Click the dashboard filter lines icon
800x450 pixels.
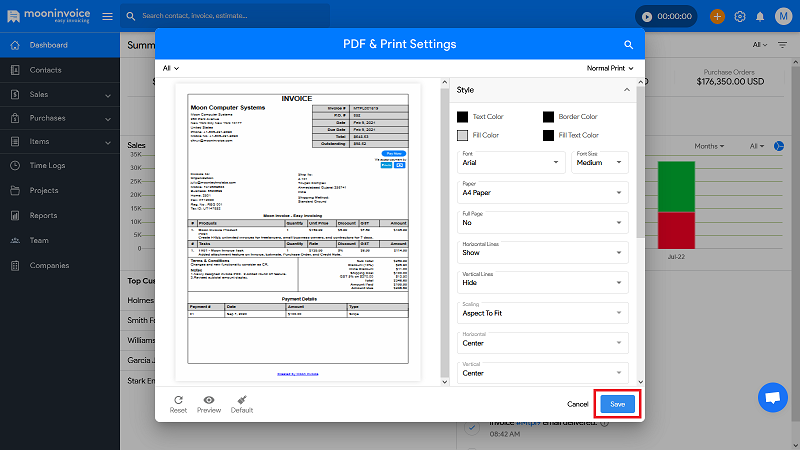pyautogui.click(x=782, y=45)
